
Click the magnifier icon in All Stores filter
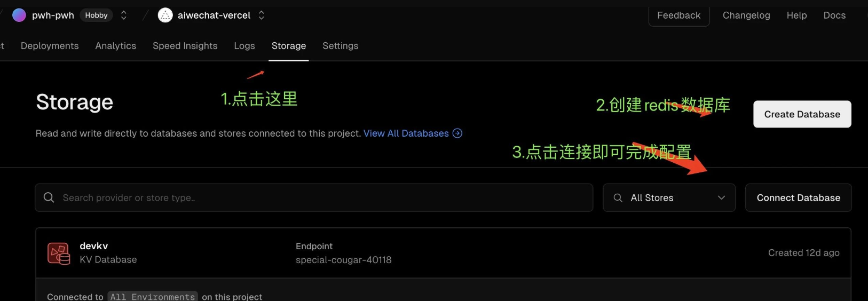(618, 198)
